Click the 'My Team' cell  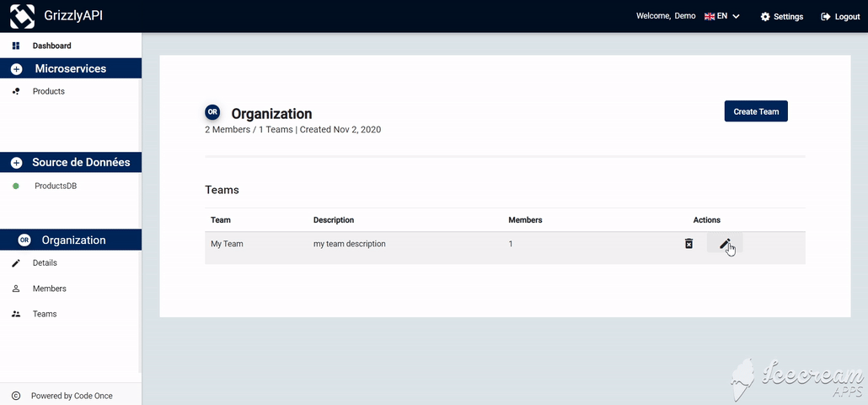(227, 244)
